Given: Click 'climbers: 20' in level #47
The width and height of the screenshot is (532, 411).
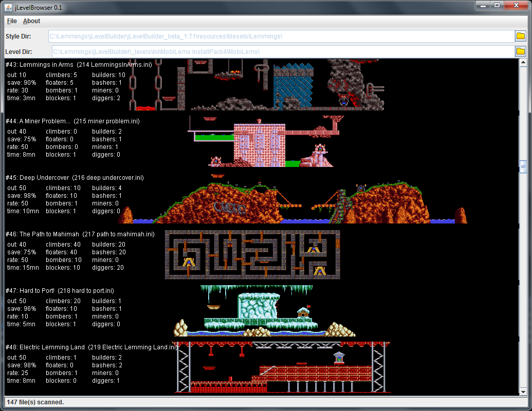Looking at the screenshot, I should pyautogui.click(x=63, y=301).
